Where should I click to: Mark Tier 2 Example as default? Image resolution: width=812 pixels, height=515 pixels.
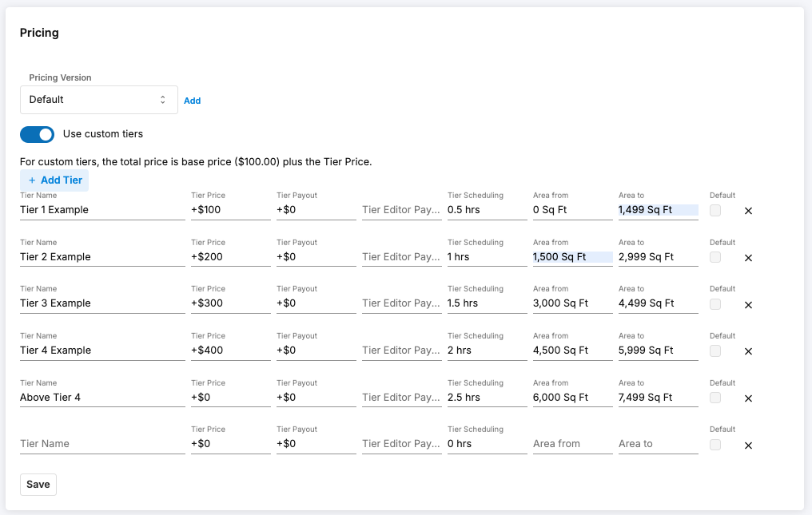[715, 257]
